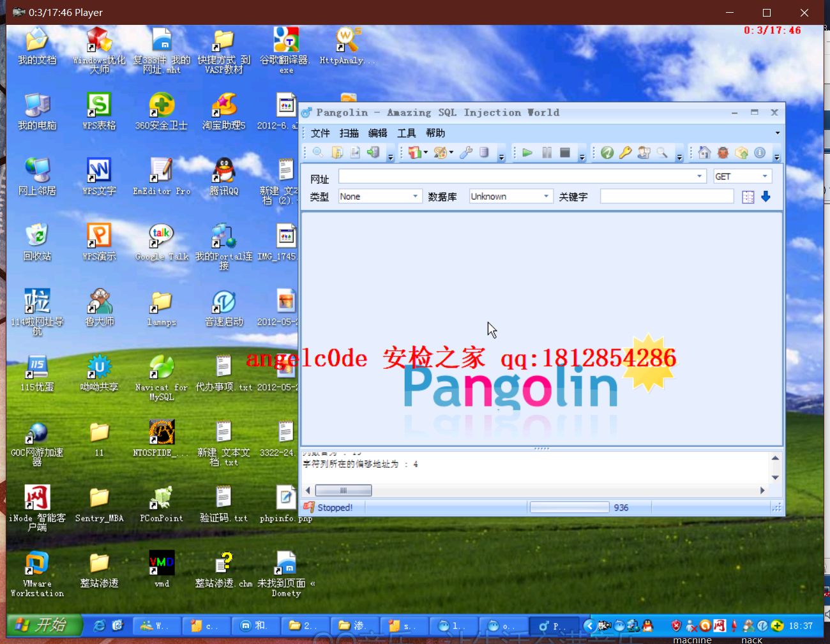Open the 帮助 menu
This screenshot has height=644, width=830.
435,133
